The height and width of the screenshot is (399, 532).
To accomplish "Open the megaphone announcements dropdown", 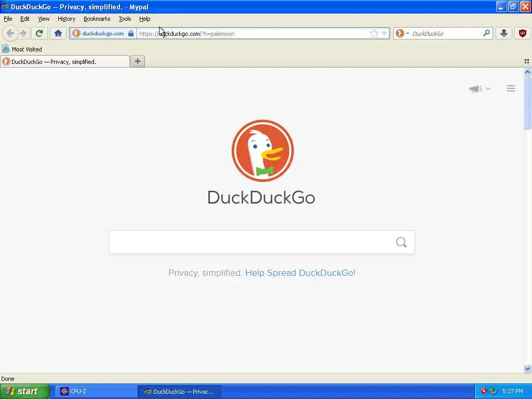I will coord(480,88).
